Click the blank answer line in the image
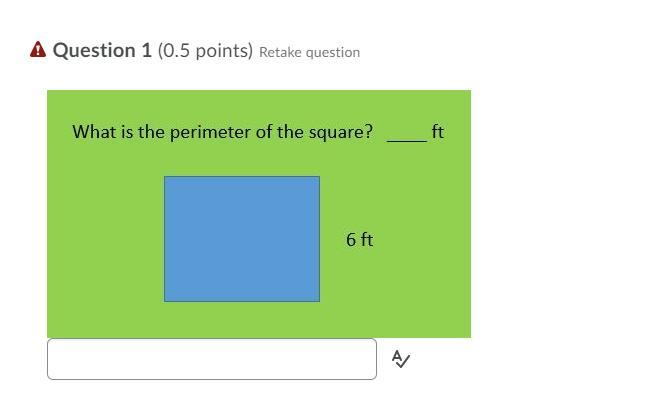The image size is (657, 410). tap(406, 138)
